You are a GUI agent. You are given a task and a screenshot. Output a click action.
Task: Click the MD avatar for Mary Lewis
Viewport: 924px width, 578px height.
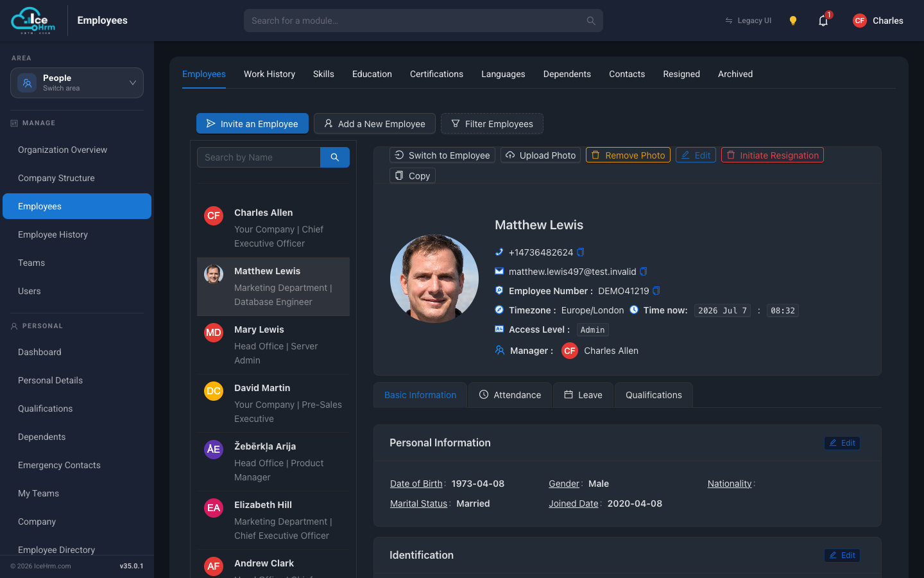tap(214, 333)
